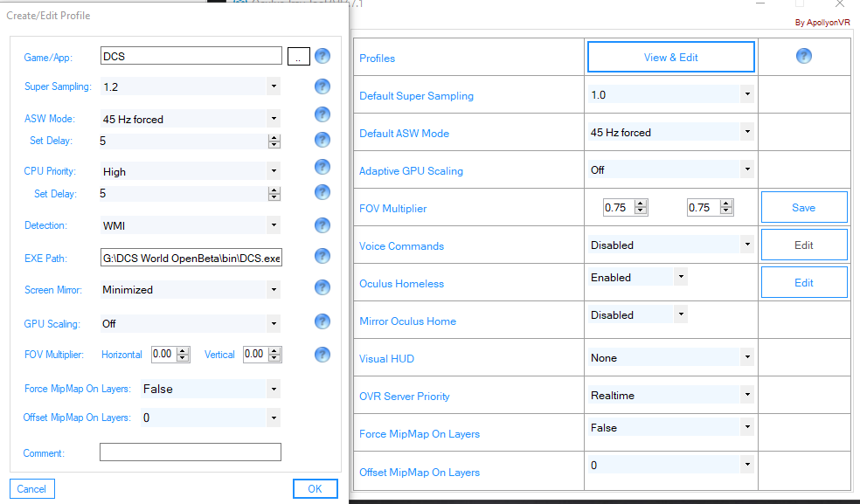Expand main Force MipMap On Layers dropdown
The image size is (860, 504).
(x=747, y=427)
